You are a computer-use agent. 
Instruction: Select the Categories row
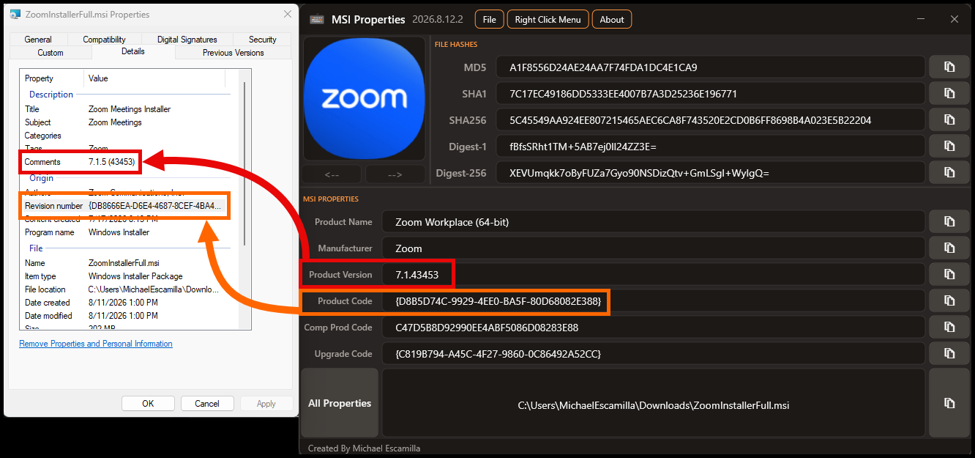127,135
